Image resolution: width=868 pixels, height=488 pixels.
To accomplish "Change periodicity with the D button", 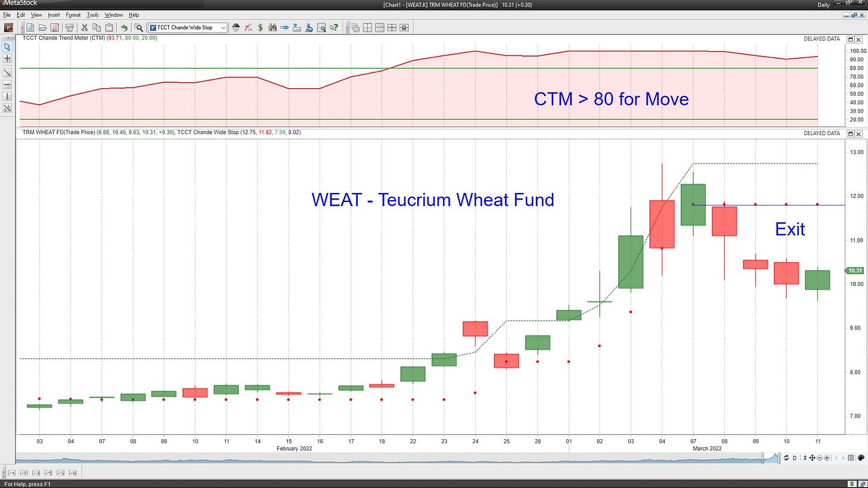I will click(x=795, y=458).
